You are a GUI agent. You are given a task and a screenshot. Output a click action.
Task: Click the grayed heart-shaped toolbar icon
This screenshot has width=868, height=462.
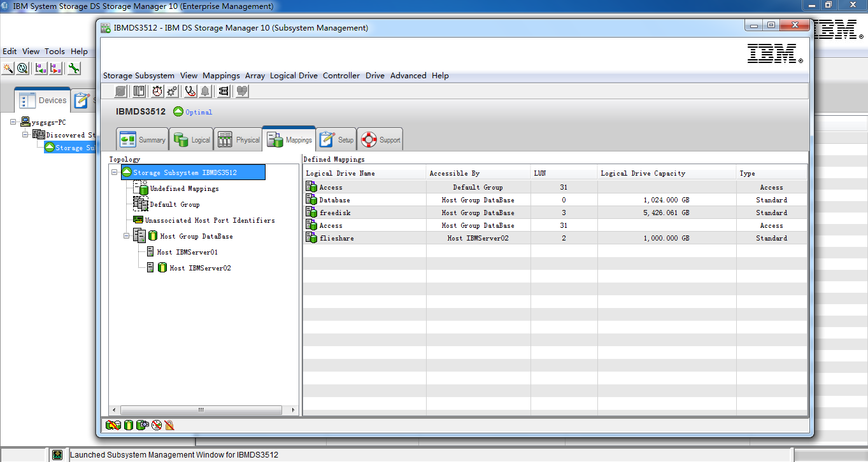242,91
